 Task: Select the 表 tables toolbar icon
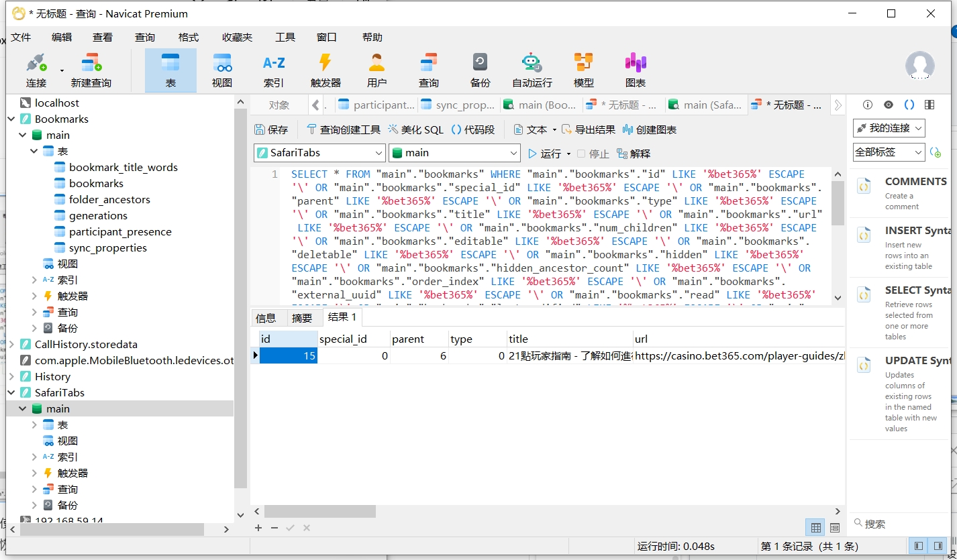point(170,70)
